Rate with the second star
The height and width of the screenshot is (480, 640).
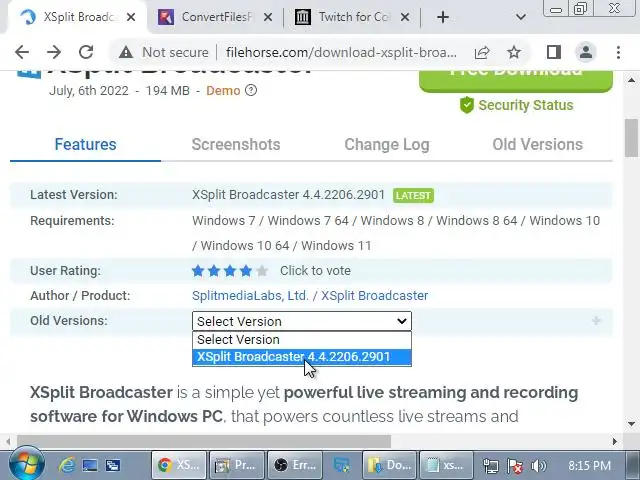pos(214,271)
